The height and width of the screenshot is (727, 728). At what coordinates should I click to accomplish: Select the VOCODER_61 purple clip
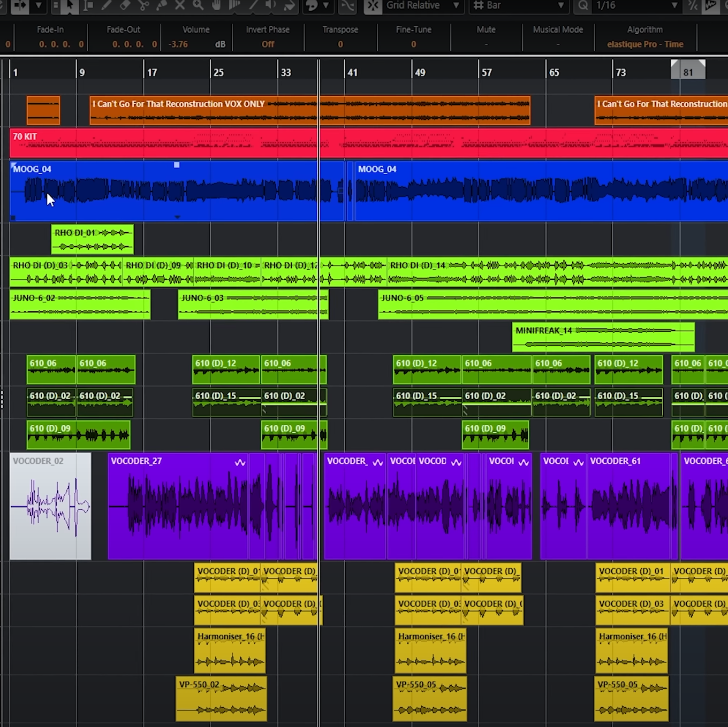pos(628,506)
